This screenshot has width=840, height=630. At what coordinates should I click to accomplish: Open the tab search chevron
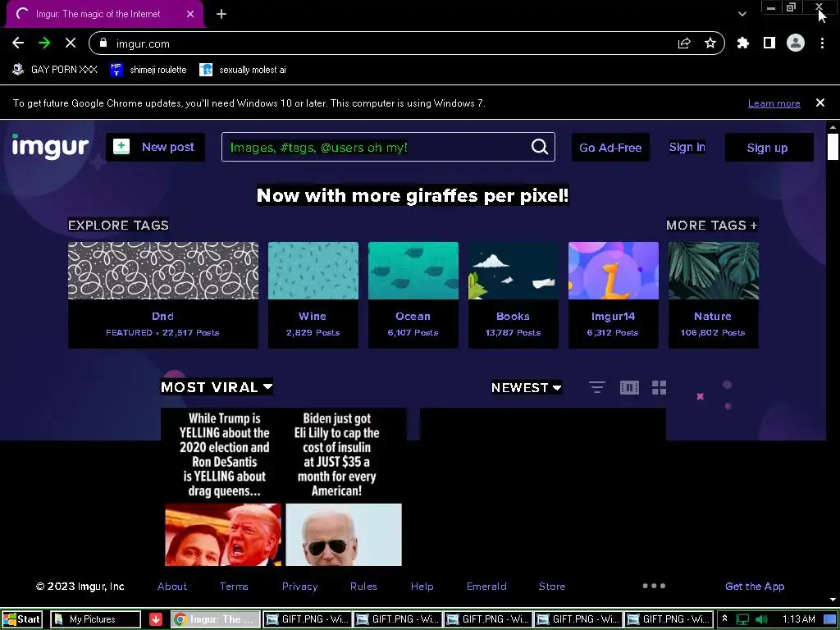(742, 14)
